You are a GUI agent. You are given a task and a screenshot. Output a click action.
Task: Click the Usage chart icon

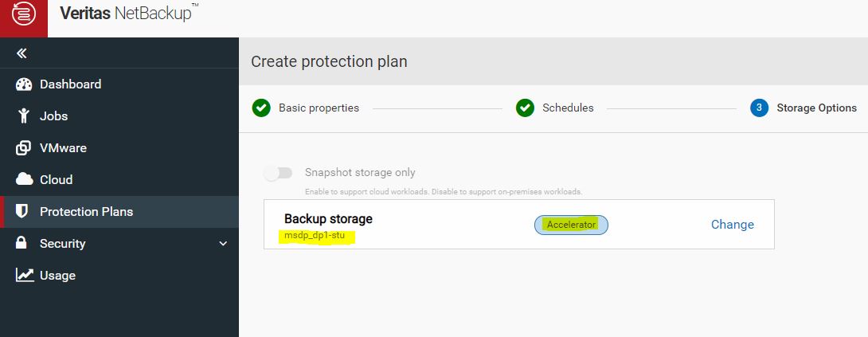tap(25, 276)
